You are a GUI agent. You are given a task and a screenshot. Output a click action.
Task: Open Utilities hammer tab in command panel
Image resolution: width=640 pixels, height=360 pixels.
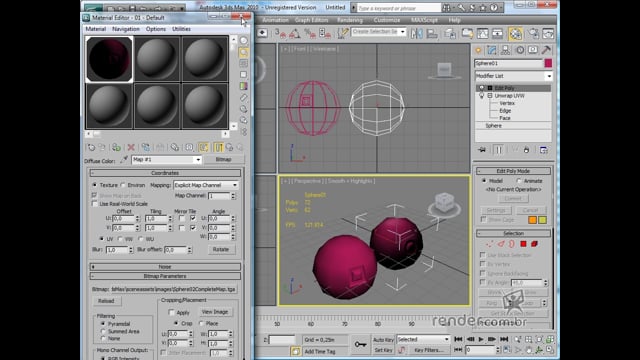pyautogui.click(x=546, y=50)
